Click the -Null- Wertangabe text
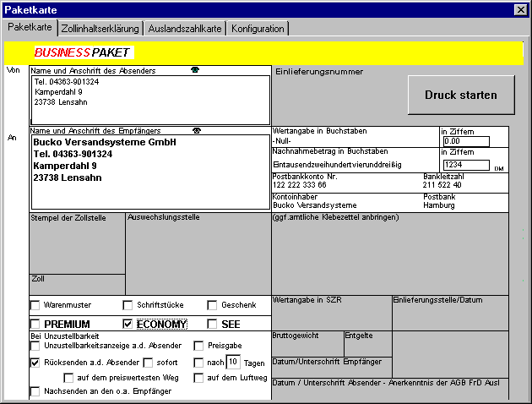The image size is (532, 404). tap(281, 141)
